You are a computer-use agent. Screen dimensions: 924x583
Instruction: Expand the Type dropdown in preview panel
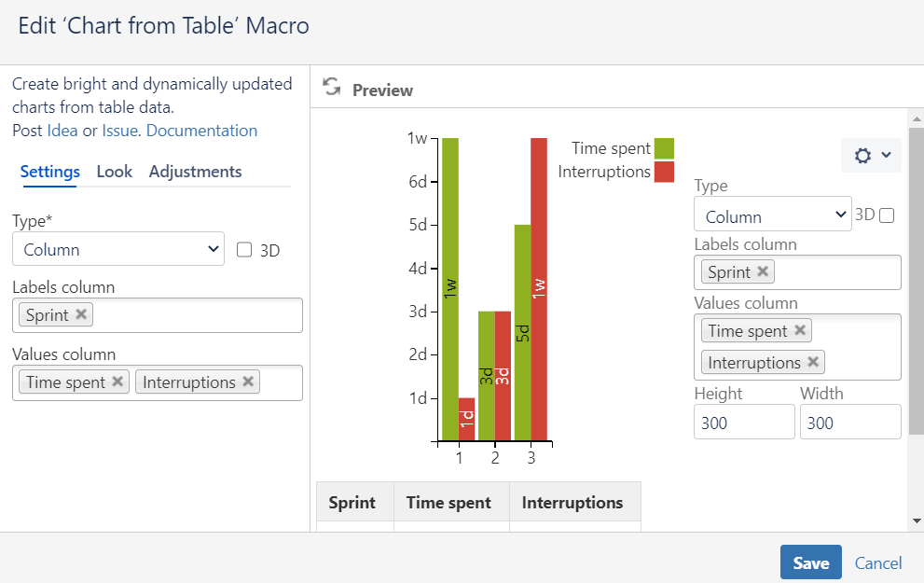[773, 215]
